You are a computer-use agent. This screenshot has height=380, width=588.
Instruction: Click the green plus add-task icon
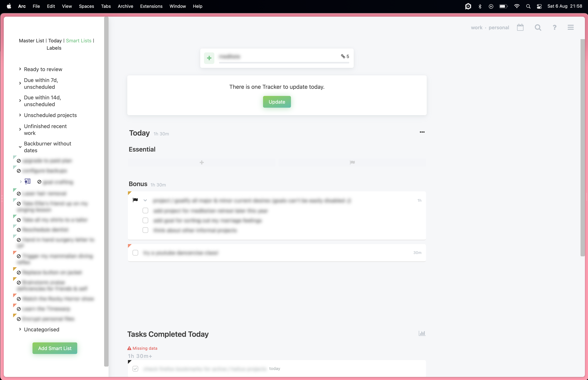click(x=209, y=58)
